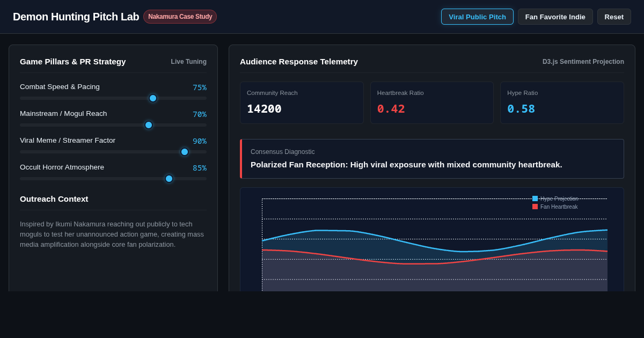Click the Reset button
This screenshot has width=644, height=338.
[614, 17]
